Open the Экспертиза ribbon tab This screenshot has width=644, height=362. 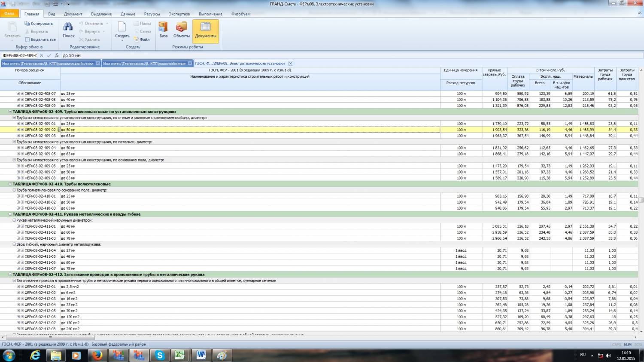pyautogui.click(x=179, y=14)
